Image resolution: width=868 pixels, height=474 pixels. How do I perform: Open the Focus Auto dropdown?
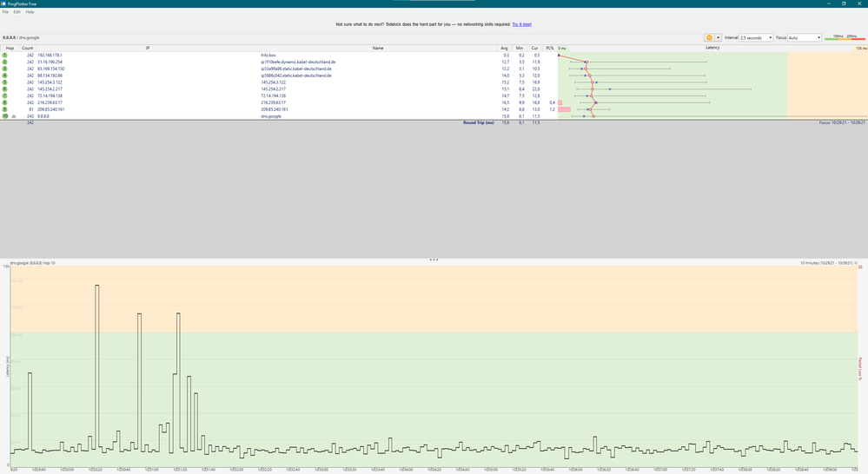[805, 37]
